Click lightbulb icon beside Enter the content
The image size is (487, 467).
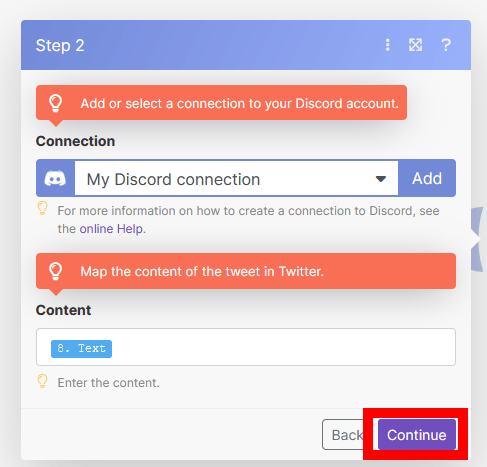click(x=42, y=381)
